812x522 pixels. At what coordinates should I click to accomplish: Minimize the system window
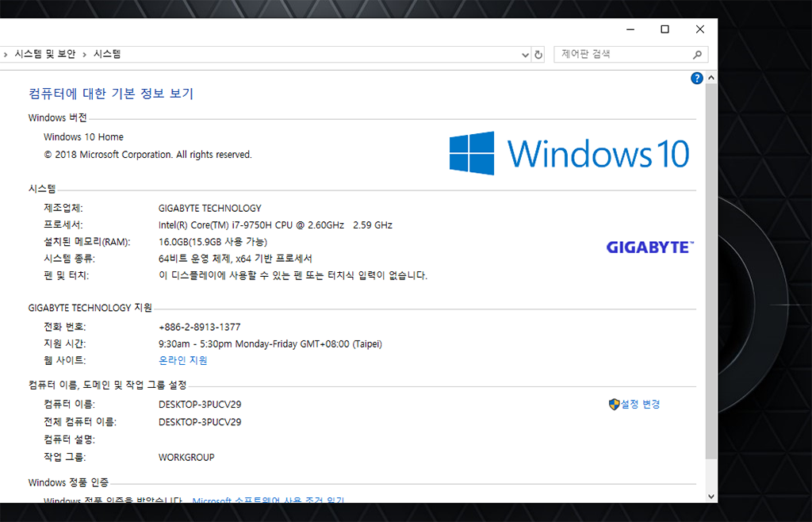pos(630,29)
